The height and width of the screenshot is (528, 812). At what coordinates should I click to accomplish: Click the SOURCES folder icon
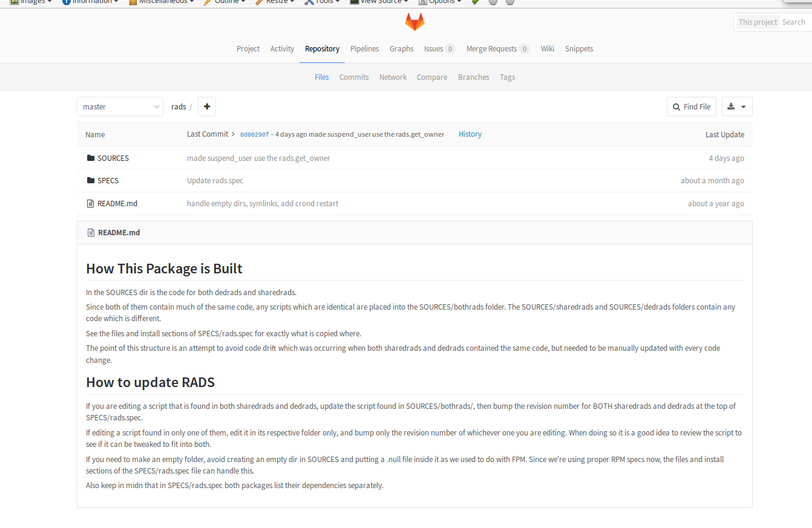coord(91,158)
